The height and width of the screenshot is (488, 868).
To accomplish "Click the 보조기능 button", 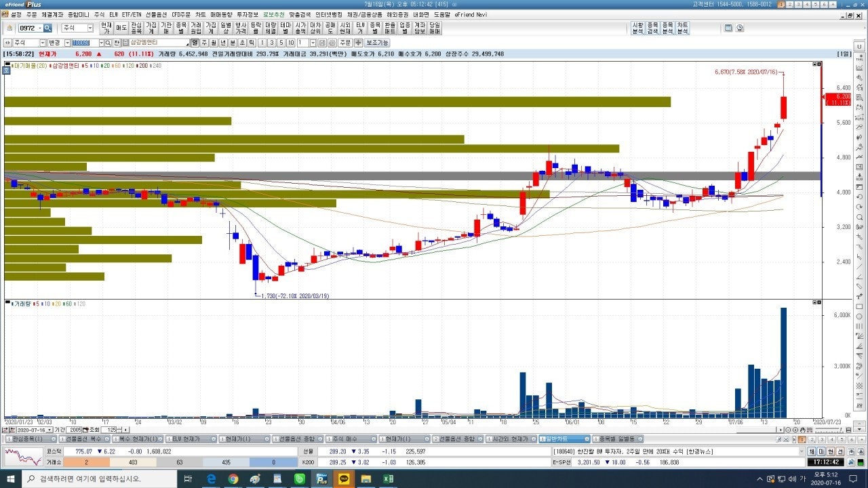I will [377, 43].
